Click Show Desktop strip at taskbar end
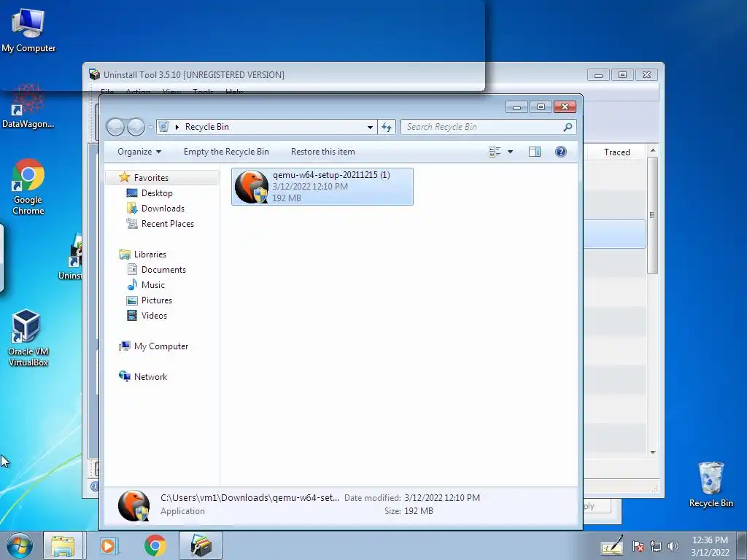747x560 pixels. [742, 545]
